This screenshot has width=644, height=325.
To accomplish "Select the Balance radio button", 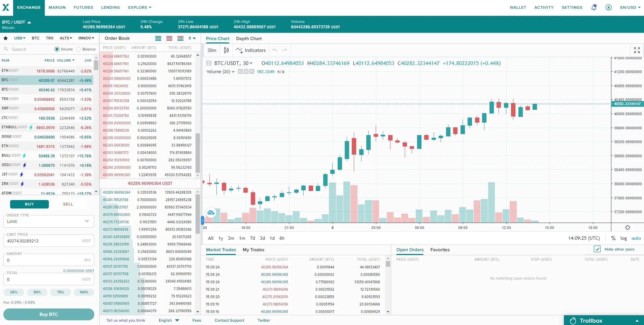I will (78, 49).
